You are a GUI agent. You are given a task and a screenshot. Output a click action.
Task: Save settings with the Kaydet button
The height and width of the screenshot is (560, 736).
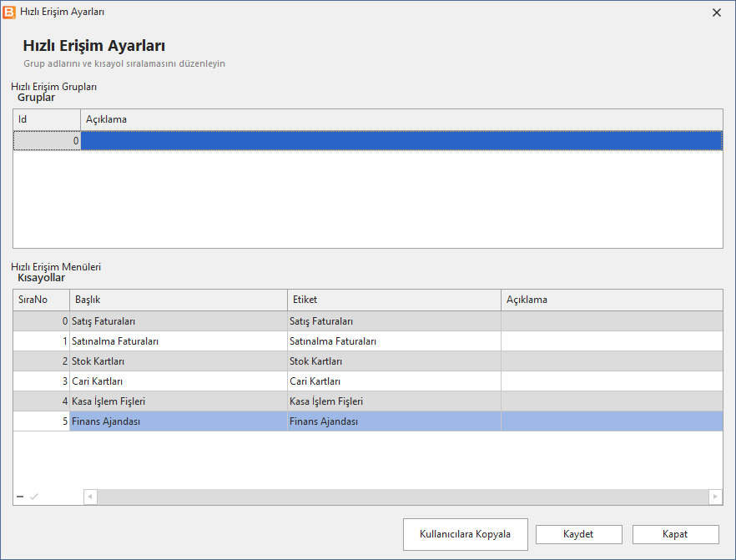pyautogui.click(x=579, y=534)
